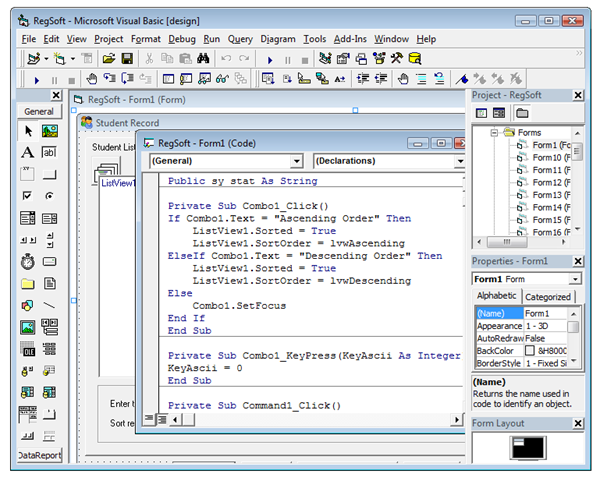The width and height of the screenshot is (600, 481).
Task: Open the Debug menu
Action: coord(182,39)
